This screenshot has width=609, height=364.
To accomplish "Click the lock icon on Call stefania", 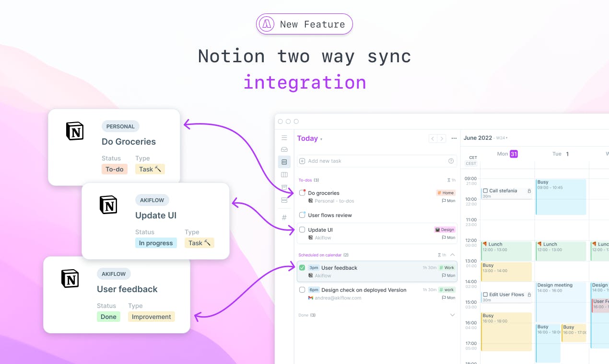I will pos(529,191).
